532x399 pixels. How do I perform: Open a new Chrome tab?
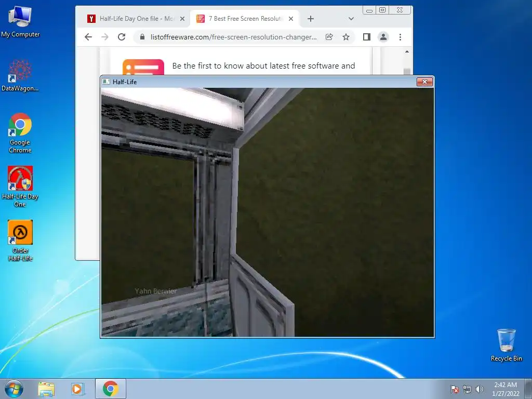[x=311, y=19]
